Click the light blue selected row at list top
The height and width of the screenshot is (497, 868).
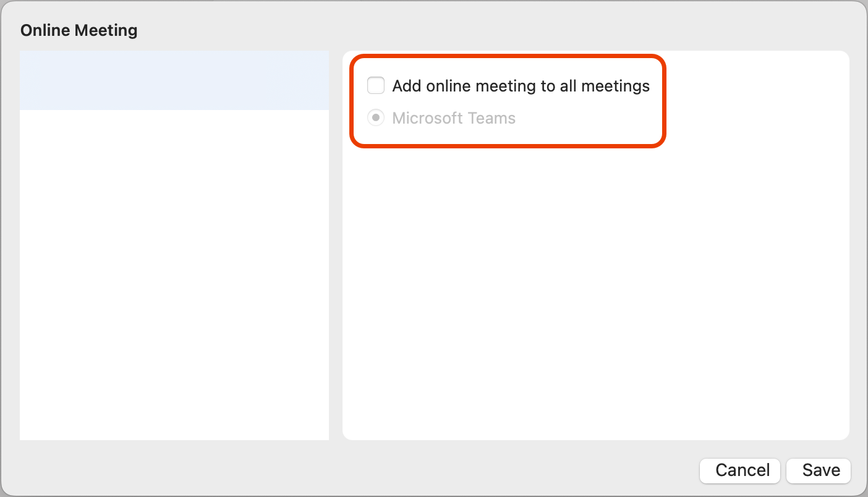[174, 80]
